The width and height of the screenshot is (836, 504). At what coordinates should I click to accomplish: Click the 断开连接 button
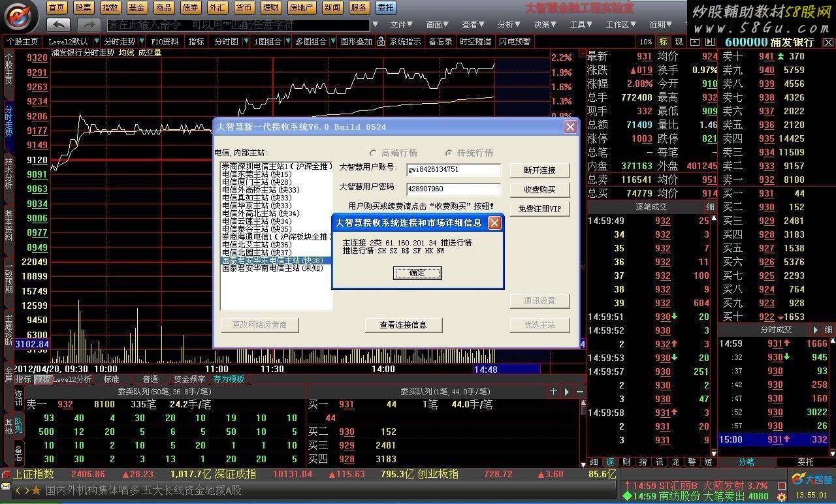[539, 170]
